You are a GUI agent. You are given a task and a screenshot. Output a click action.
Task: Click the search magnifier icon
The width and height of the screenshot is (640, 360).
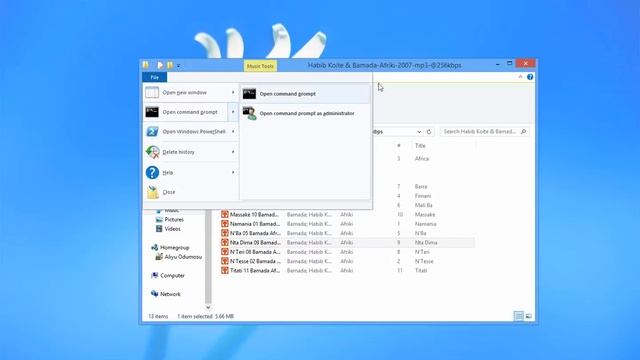(524, 131)
